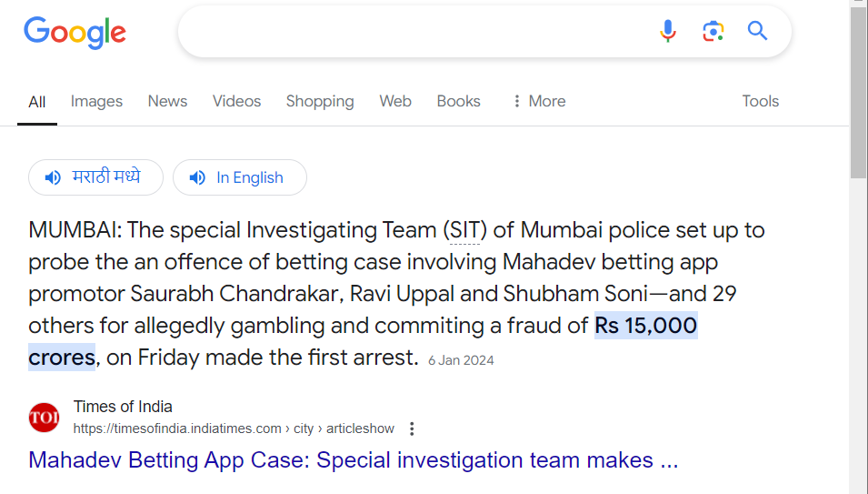Switch to the News tab
868x494 pixels.
tap(167, 101)
